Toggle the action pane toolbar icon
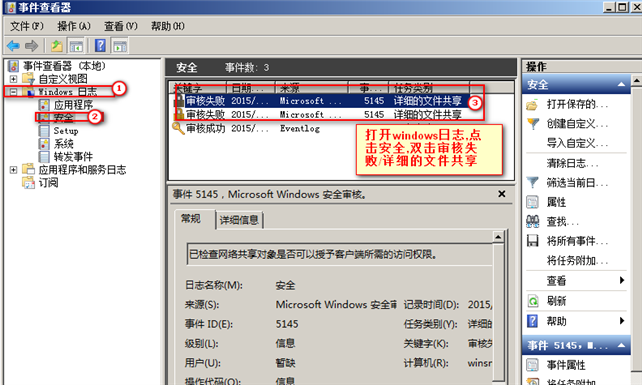 pyautogui.click(x=120, y=46)
